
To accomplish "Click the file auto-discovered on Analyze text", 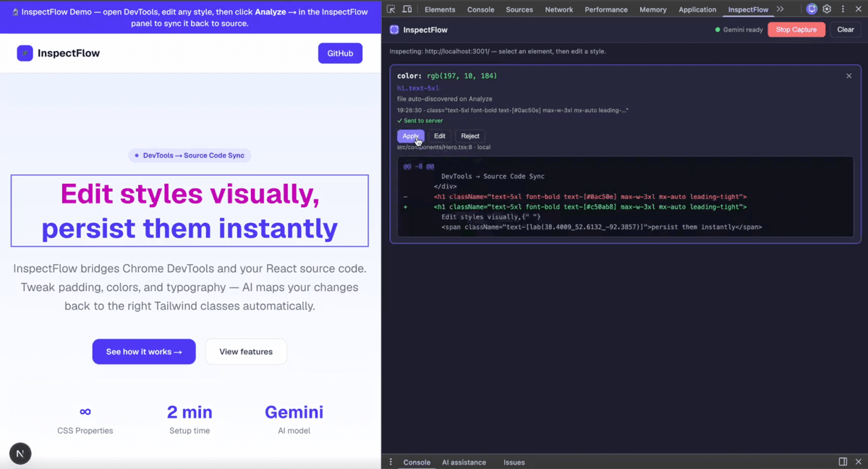I will click(444, 99).
